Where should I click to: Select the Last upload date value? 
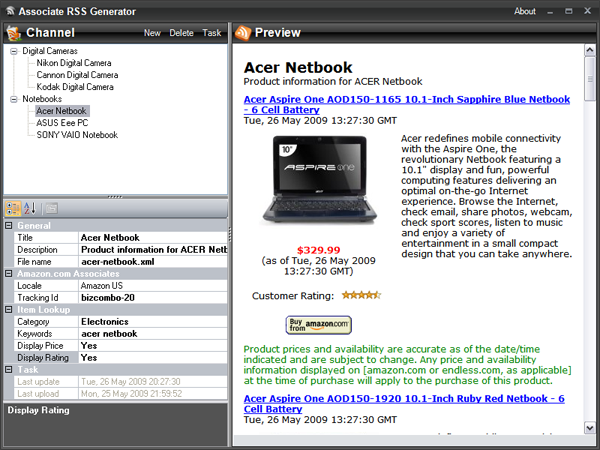tap(153, 394)
